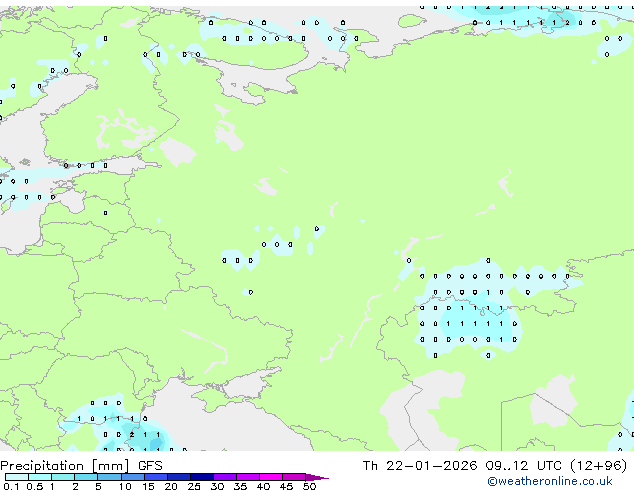Click the '09..12 UTC' time text

[x=523, y=466]
